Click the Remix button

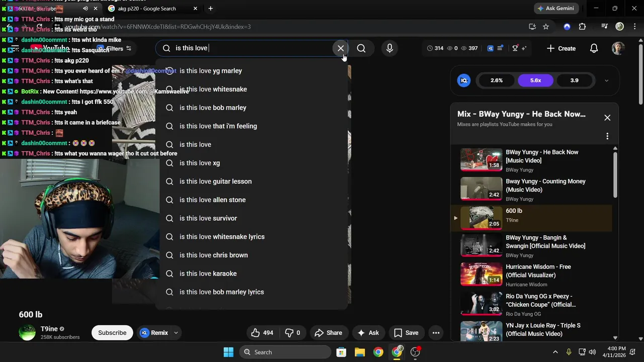click(x=154, y=333)
